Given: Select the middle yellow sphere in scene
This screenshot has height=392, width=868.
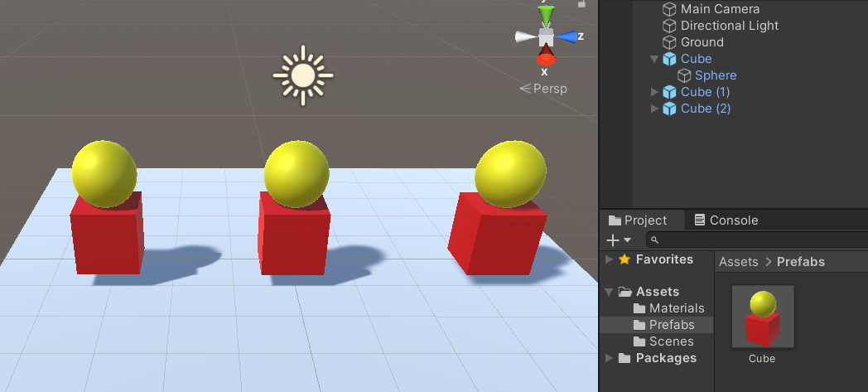Looking at the screenshot, I should point(297,174).
